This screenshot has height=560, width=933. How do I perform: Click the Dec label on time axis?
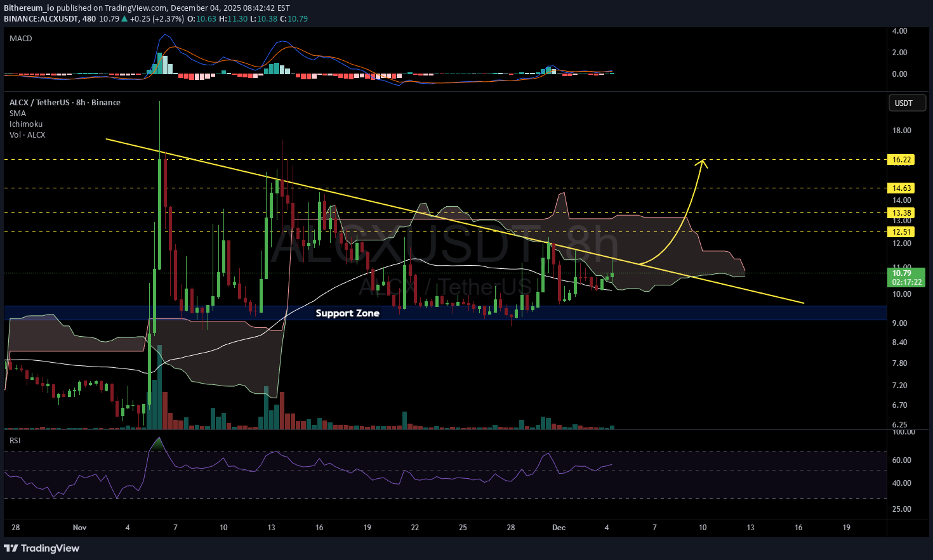(x=559, y=528)
